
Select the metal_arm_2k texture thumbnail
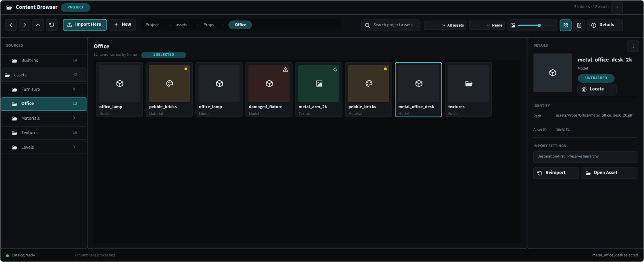coord(319,84)
